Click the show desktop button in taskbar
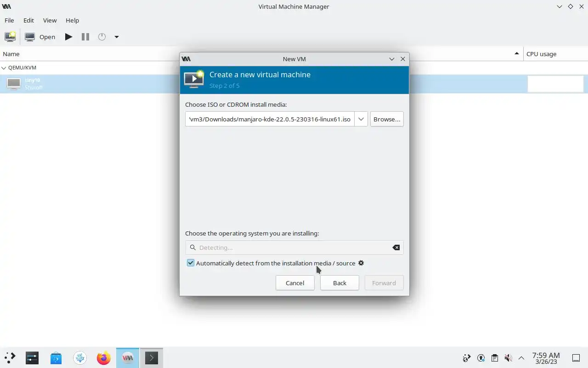 (x=576, y=358)
